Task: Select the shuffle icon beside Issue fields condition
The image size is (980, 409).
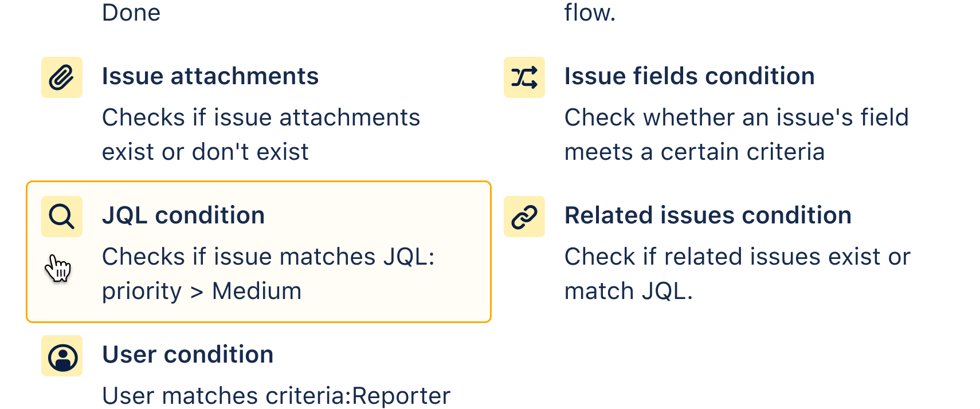Action: tap(524, 77)
